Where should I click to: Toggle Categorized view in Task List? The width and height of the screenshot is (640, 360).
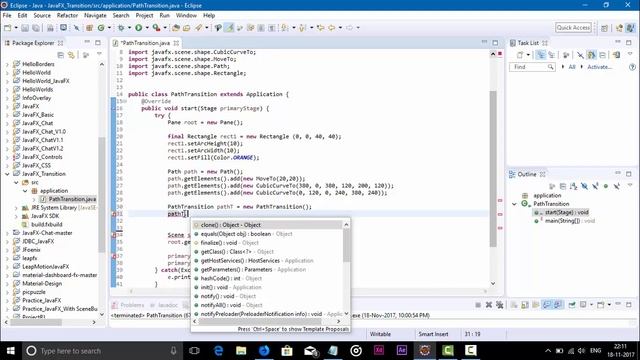[x=541, y=55]
